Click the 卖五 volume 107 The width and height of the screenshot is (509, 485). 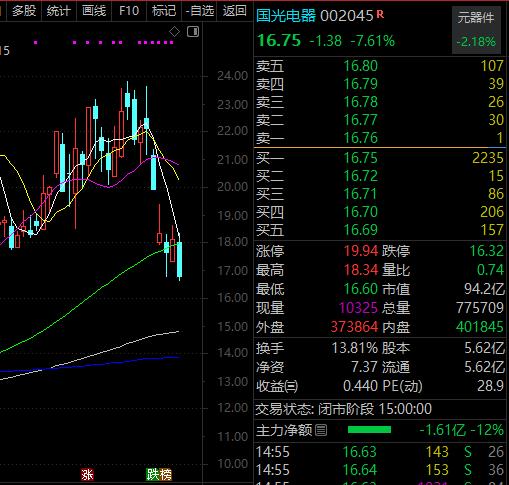492,66
